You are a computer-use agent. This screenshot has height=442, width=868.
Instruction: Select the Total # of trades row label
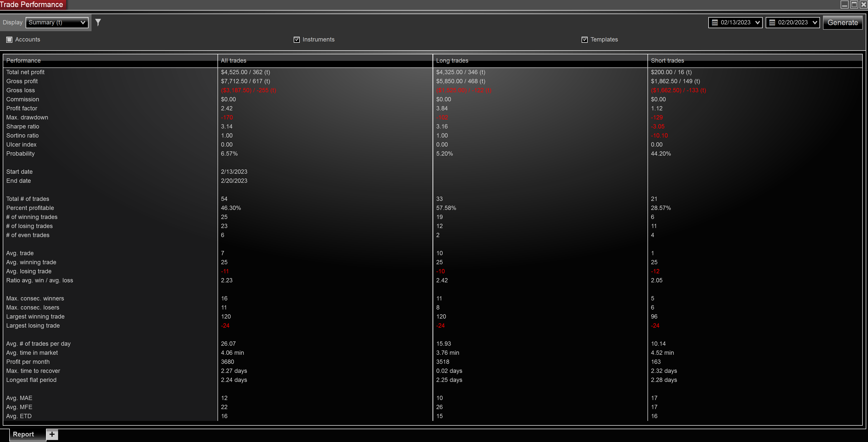28,199
